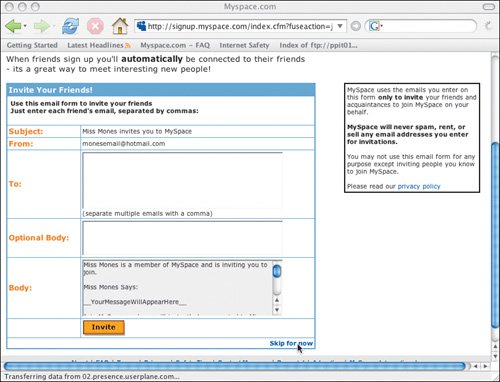This screenshot has height=382, width=500.
Task: Open the privacy policy link
Action: pos(419,186)
